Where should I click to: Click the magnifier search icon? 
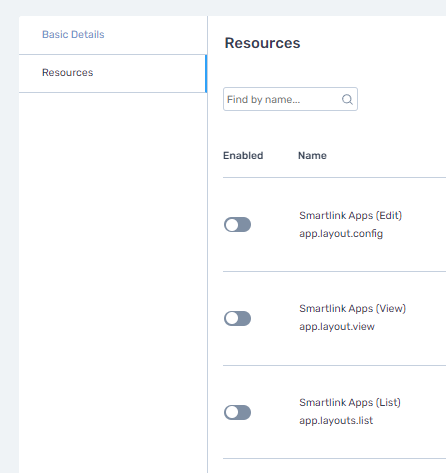[x=347, y=99]
